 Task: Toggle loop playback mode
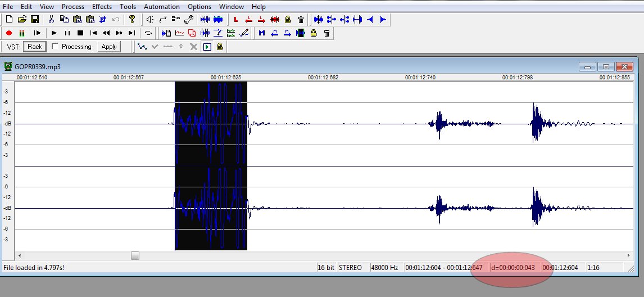pos(149,33)
